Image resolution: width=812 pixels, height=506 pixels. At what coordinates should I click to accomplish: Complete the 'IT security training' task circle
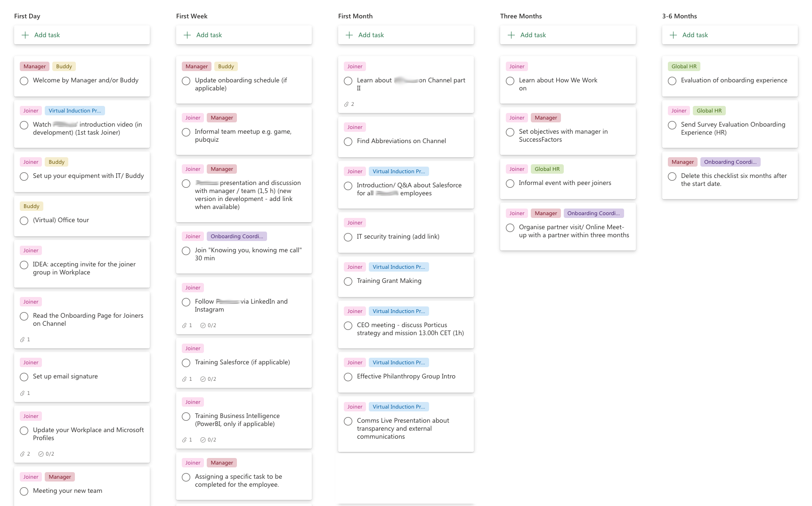348,237
